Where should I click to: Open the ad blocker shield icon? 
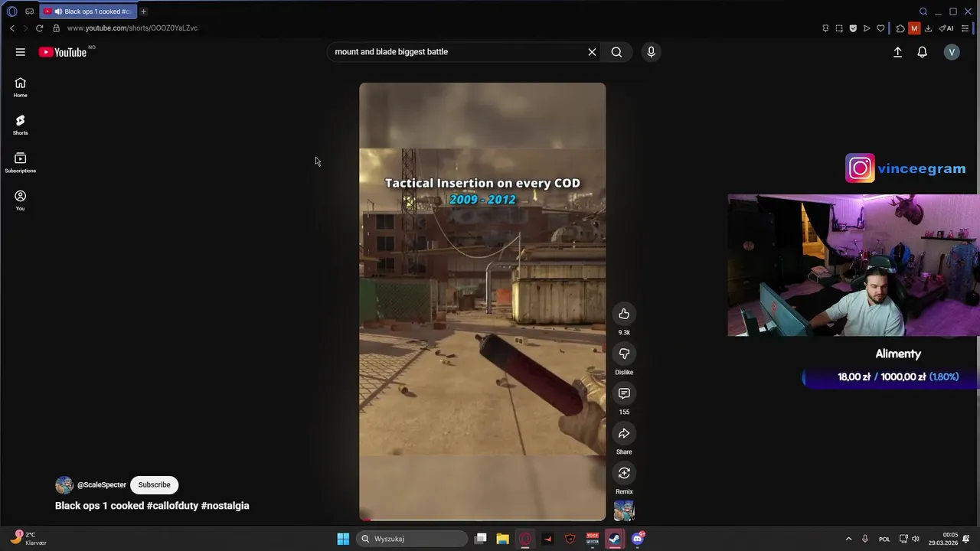(853, 28)
